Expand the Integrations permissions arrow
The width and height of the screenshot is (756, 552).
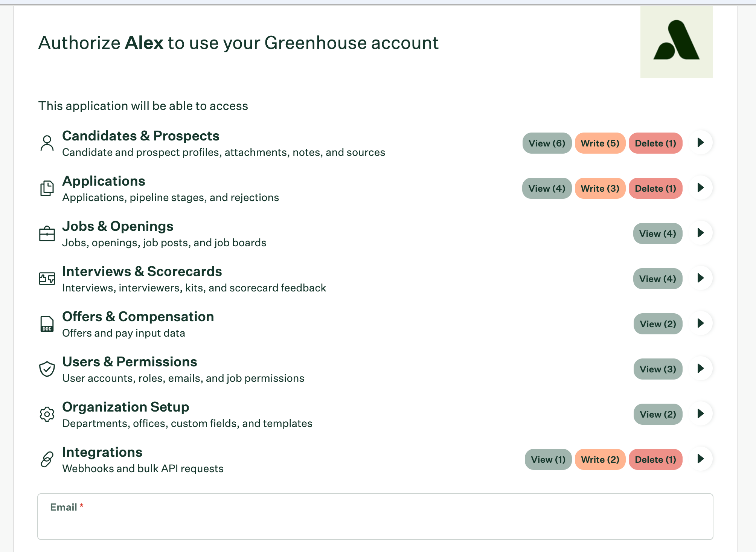pos(701,459)
